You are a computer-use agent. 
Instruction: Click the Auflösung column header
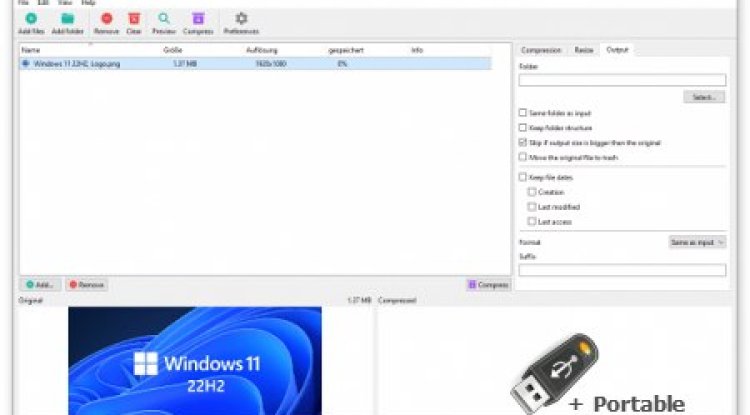[x=262, y=50]
